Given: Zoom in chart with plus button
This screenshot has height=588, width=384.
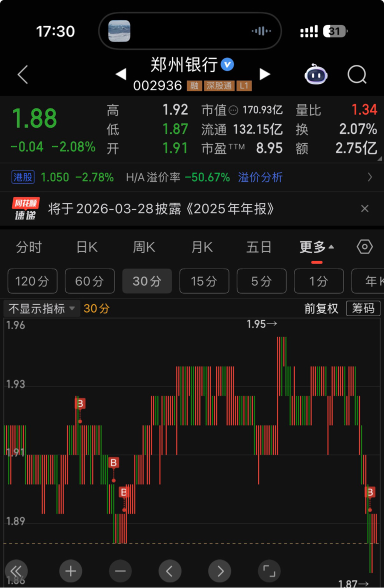Looking at the screenshot, I should pos(70,571).
